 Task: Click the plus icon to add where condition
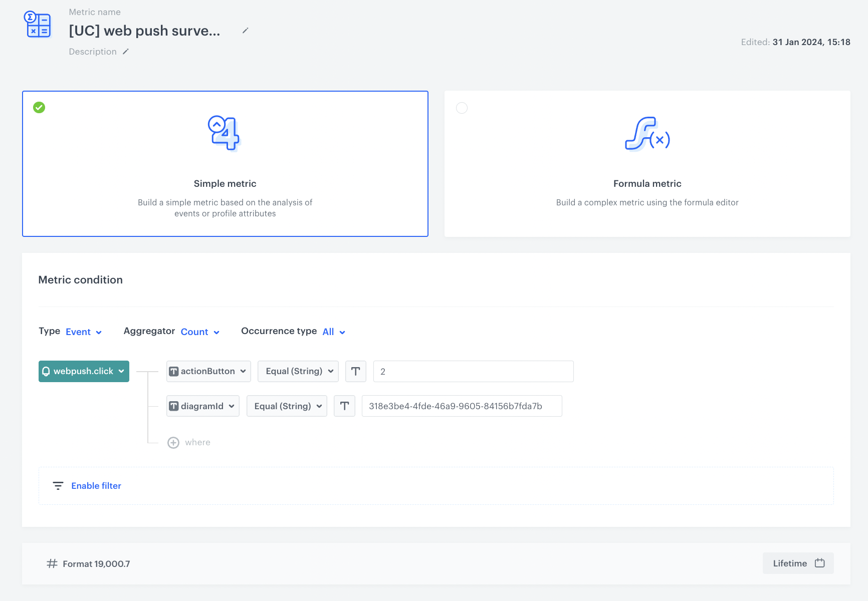tap(173, 443)
